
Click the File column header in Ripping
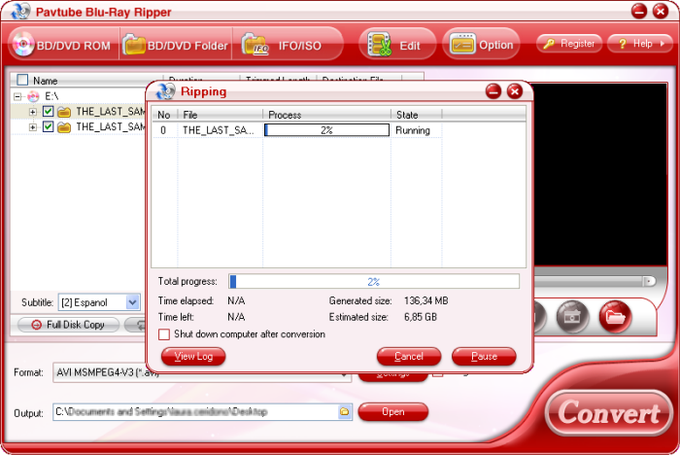[x=220, y=115]
